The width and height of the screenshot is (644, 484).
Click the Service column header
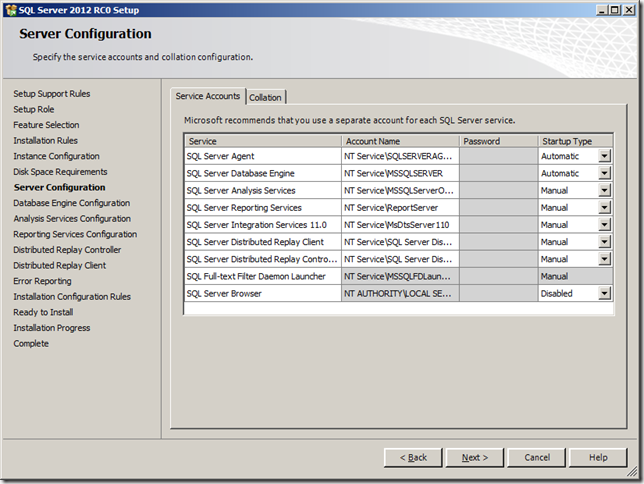pos(263,141)
